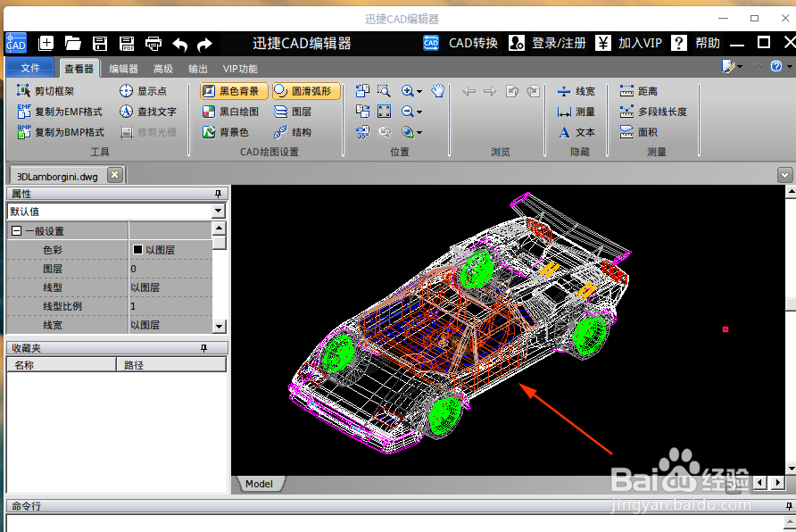Image resolution: width=796 pixels, height=532 pixels.
Task: Save the drawing with the floppy disk icon
Action: pyautogui.click(x=100, y=43)
